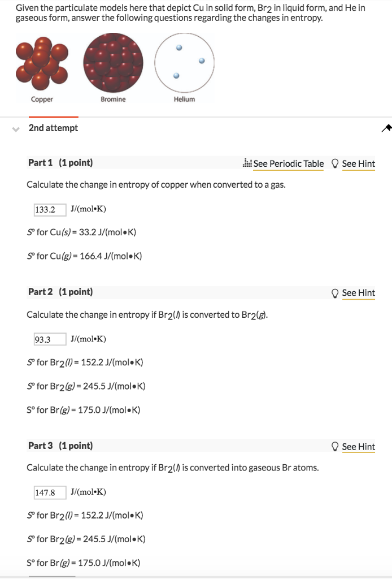This screenshot has height=579, width=392.
Task: Click the lightbulb hint icon in Part 2
Action: pos(335,293)
